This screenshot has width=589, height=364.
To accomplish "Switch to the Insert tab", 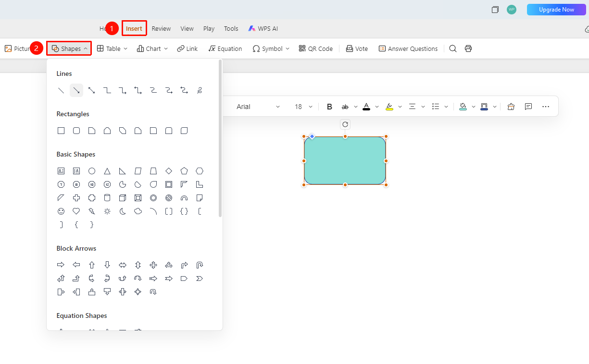I will pos(134,29).
